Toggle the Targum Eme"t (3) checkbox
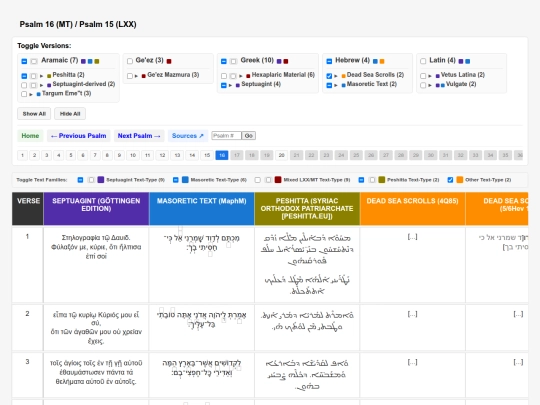Viewport: 540px width, 405px height. (x=24, y=94)
